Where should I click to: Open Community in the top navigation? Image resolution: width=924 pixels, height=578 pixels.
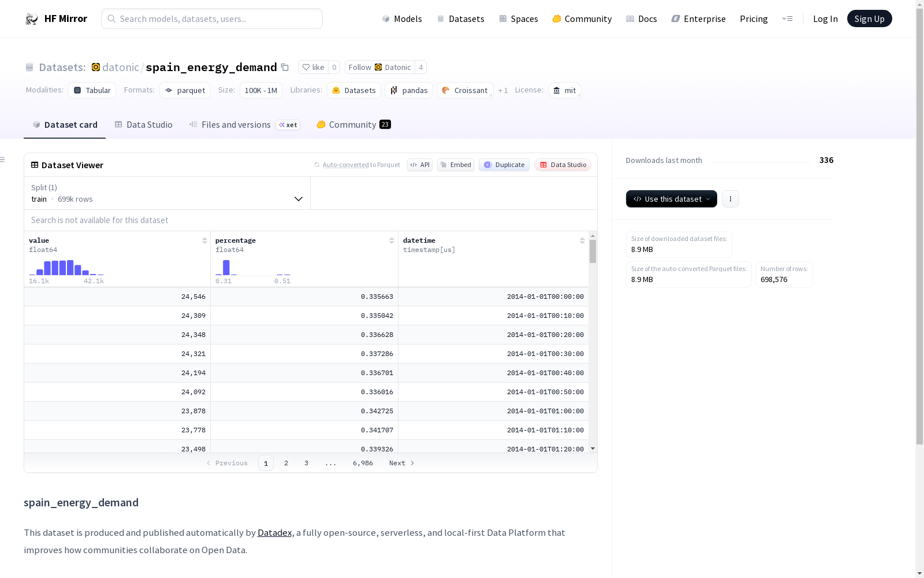click(582, 19)
